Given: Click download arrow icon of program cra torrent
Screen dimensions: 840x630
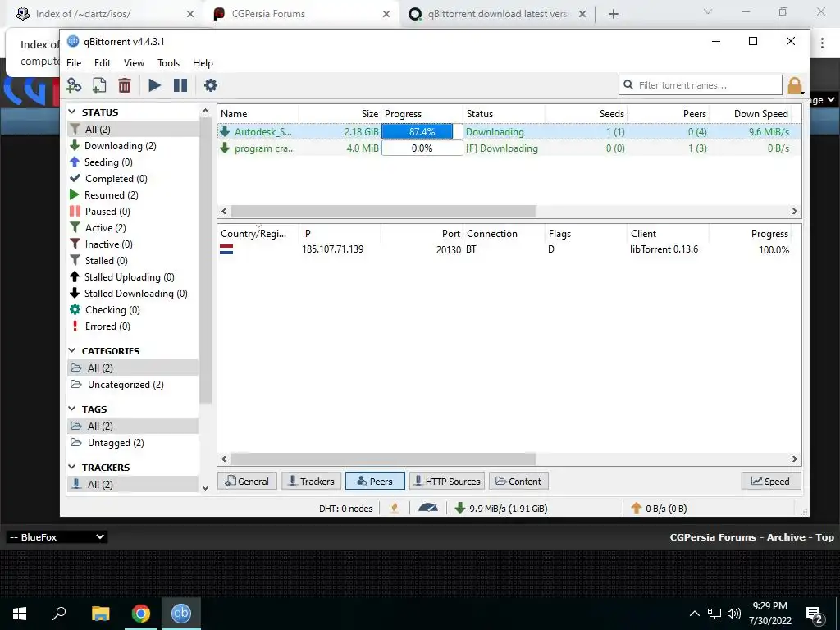Looking at the screenshot, I should (225, 148).
